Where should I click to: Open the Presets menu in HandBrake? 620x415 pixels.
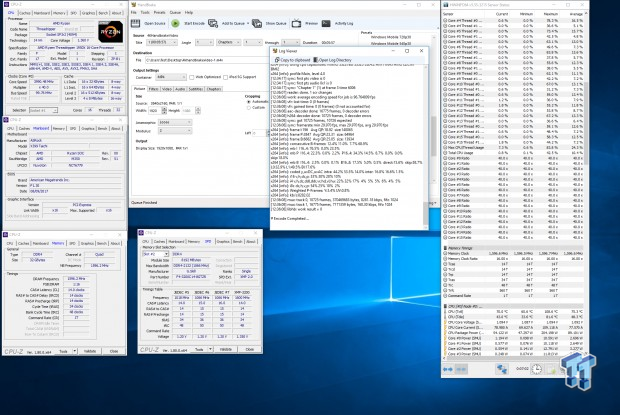pyautogui.click(x=159, y=13)
